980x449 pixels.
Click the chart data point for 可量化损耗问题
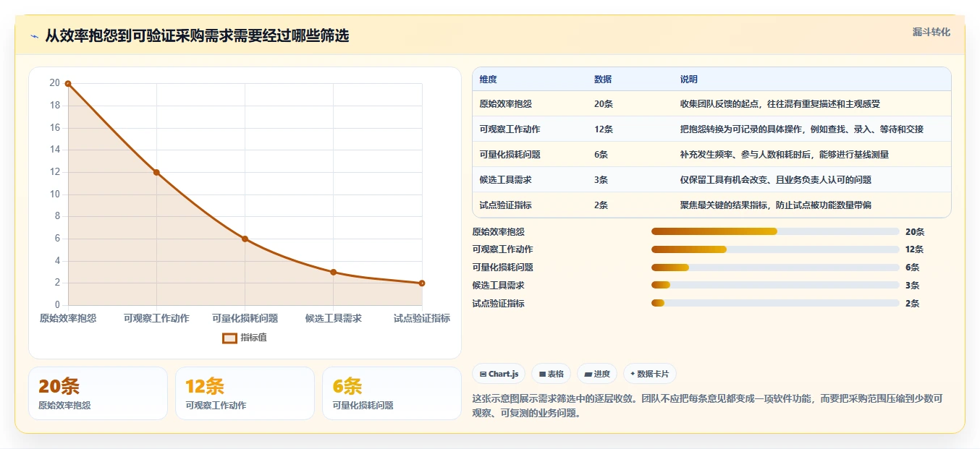[245, 239]
